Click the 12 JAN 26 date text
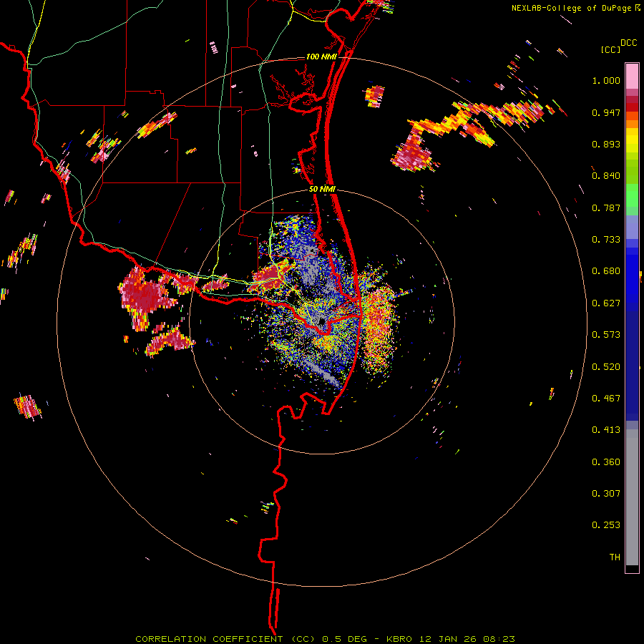644x644 pixels. click(x=447, y=639)
